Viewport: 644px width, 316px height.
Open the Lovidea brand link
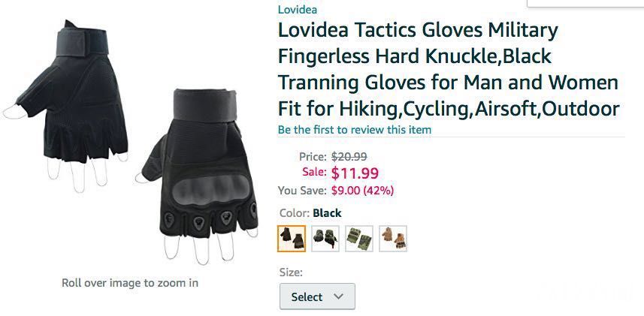click(x=298, y=9)
